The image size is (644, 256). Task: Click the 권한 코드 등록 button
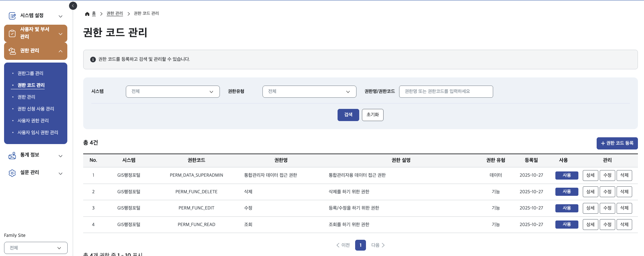point(617,143)
